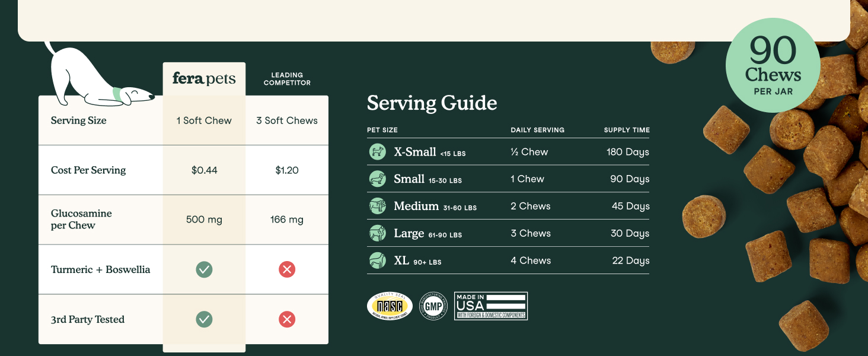
Task: Click the Large dog size icon
Action: point(377,234)
